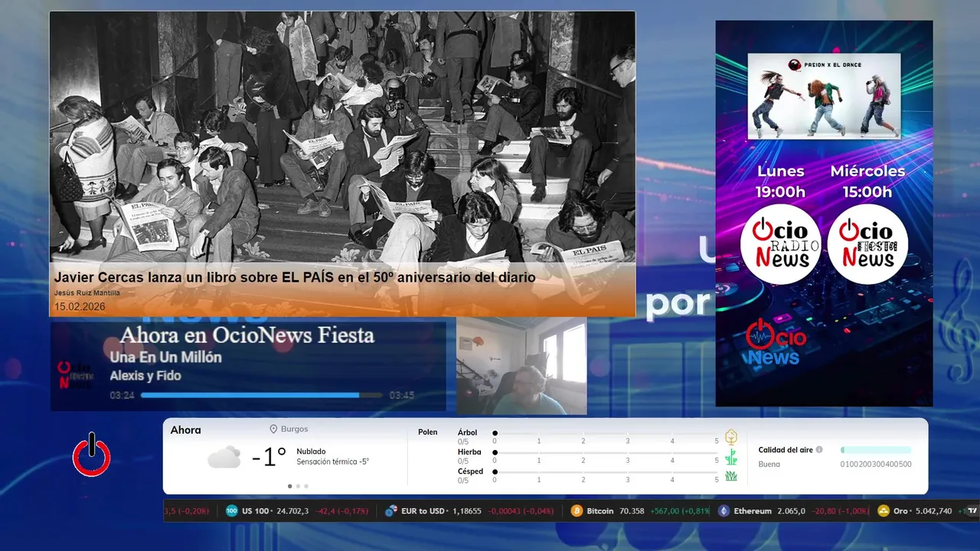Click 'Sensación térmica -5°' text

333,461
